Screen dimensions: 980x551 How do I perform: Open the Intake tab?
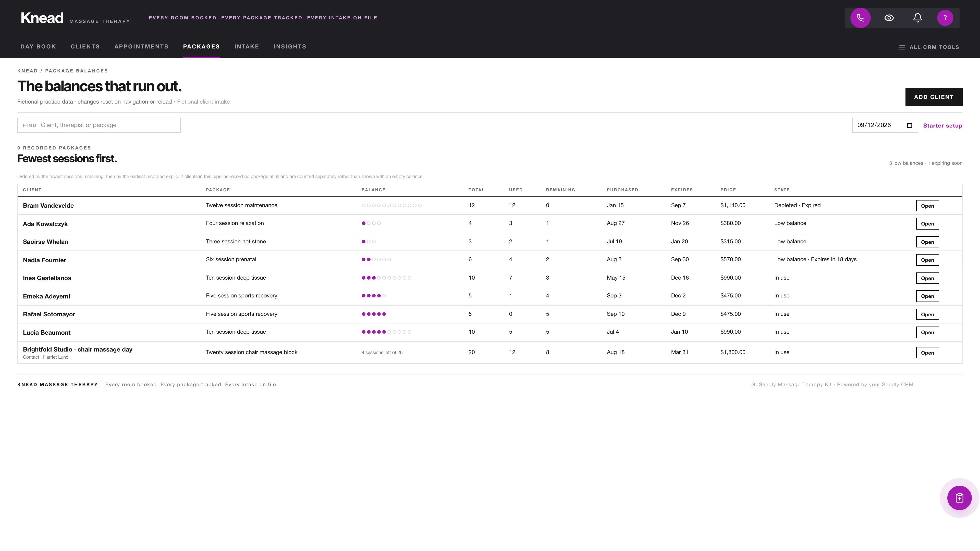pyautogui.click(x=247, y=46)
